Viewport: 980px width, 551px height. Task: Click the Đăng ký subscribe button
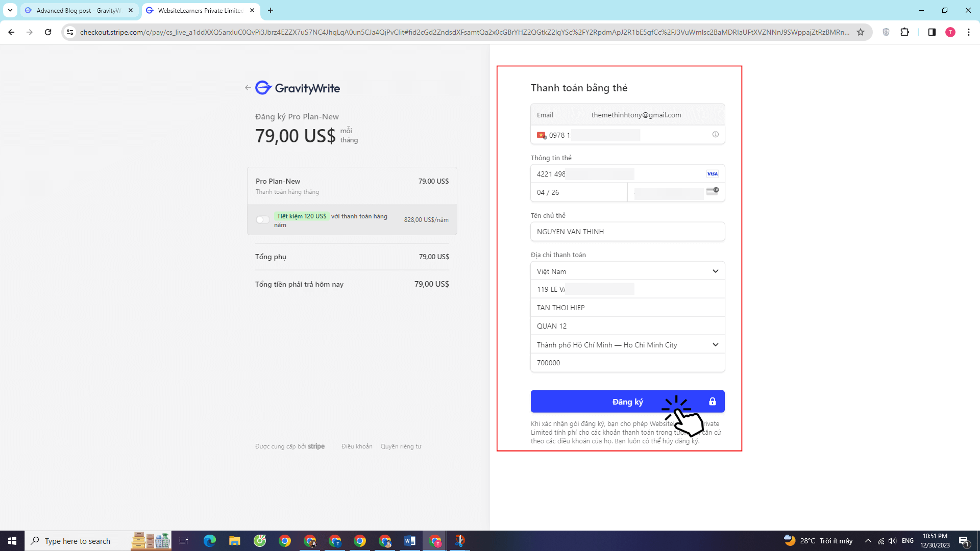tap(627, 402)
